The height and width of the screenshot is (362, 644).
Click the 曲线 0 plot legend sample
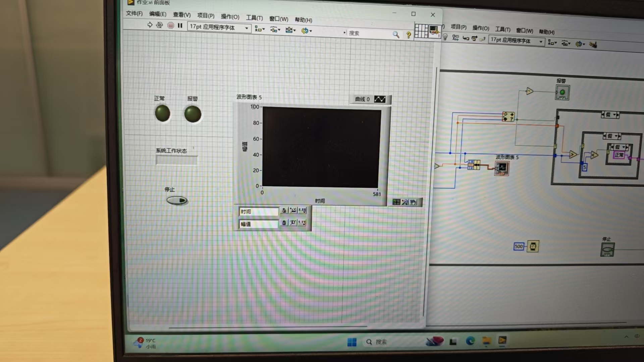(380, 100)
